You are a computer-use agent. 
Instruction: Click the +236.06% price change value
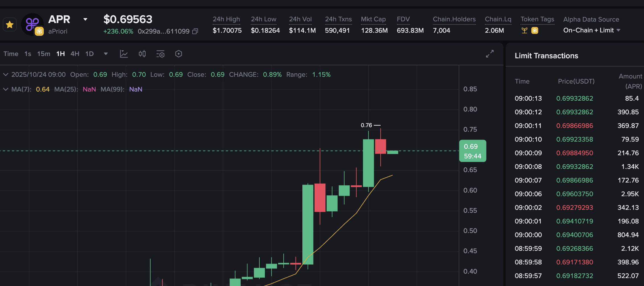coord(118,31)
